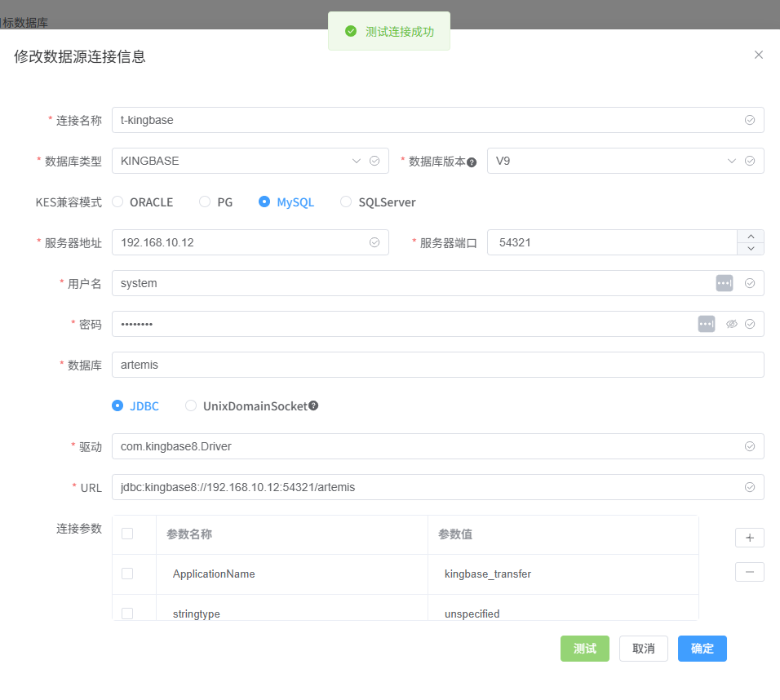Remove connection parameter with minus button
The height and width of the screenshot is (700, 780).
750,572
